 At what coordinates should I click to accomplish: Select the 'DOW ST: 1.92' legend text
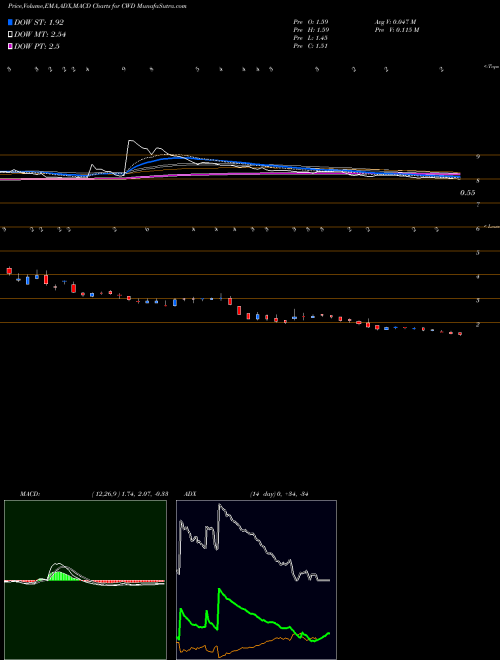[39, 22]
